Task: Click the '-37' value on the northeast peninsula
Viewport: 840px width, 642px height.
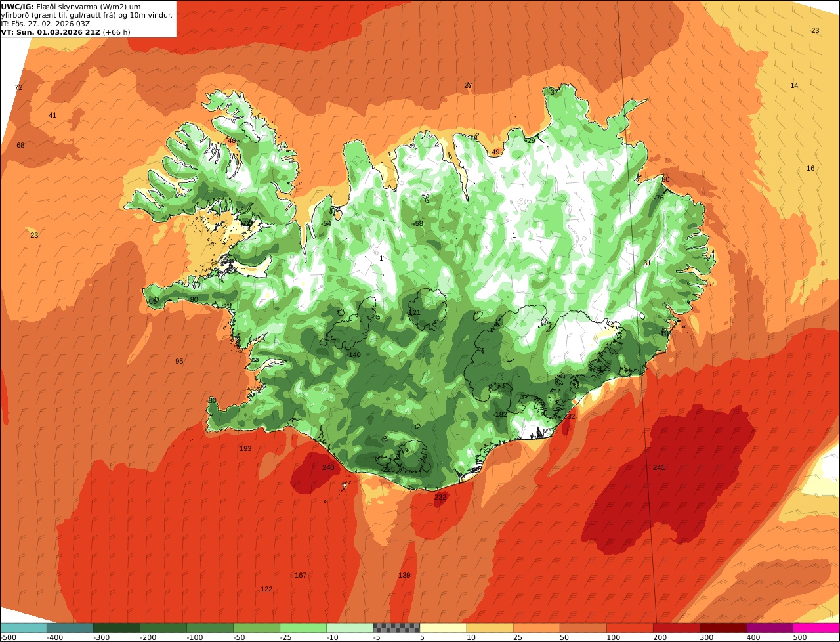Action: (x=553, y=93)
